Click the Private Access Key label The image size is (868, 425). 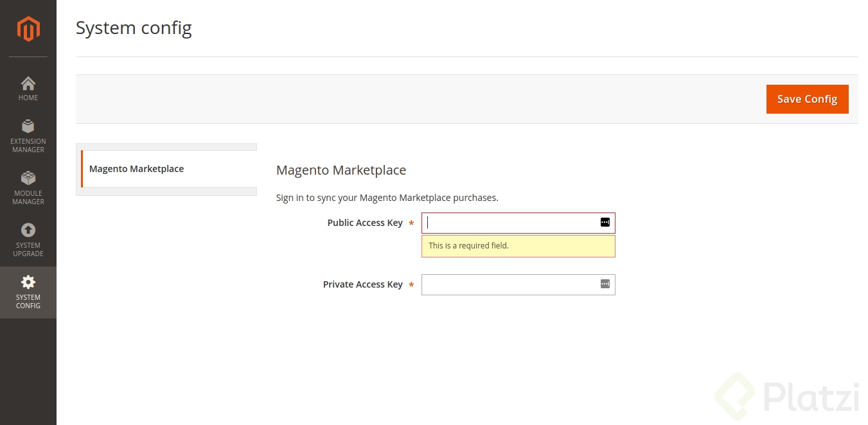[x=362, y=284]
